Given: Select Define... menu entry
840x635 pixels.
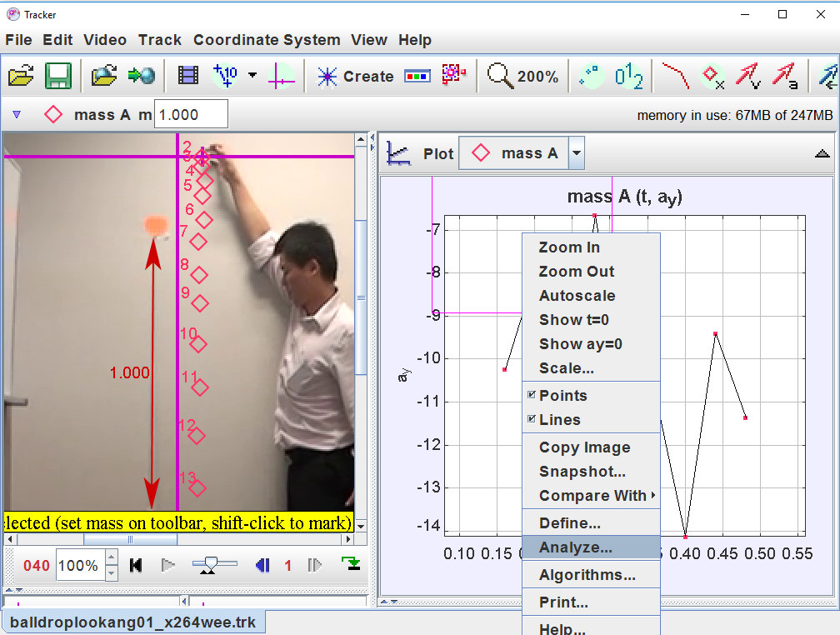Looking at the screenshot, I should 591,523.
